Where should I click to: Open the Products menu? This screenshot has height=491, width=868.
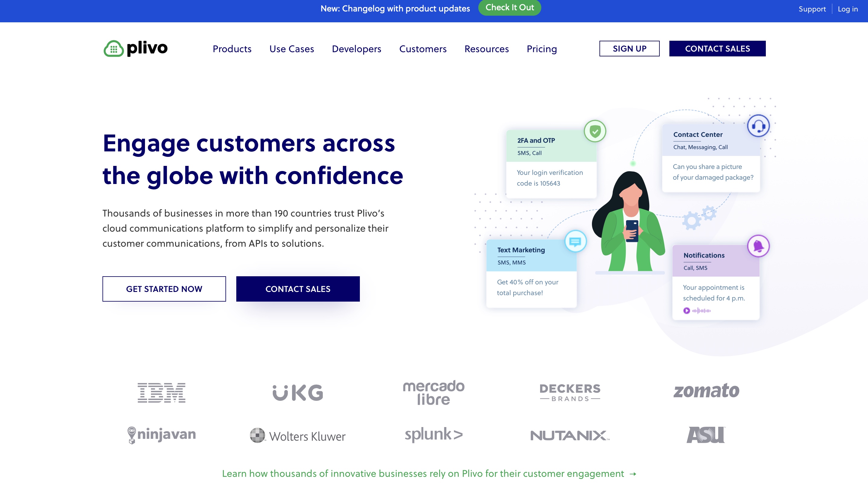coord(232,49)
